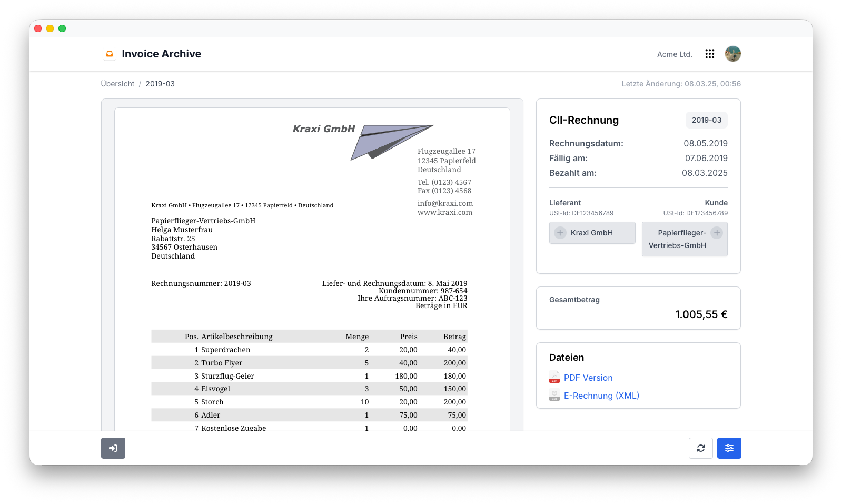Screen dimensions: 842x504
Task: Click the Adler item in the table
Action: pyautogui.click(x=211, y=415)
